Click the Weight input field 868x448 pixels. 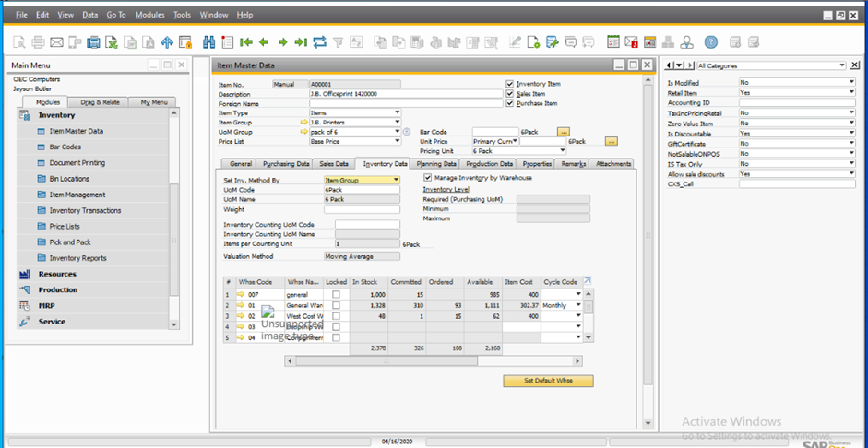(x=362, y=209)
